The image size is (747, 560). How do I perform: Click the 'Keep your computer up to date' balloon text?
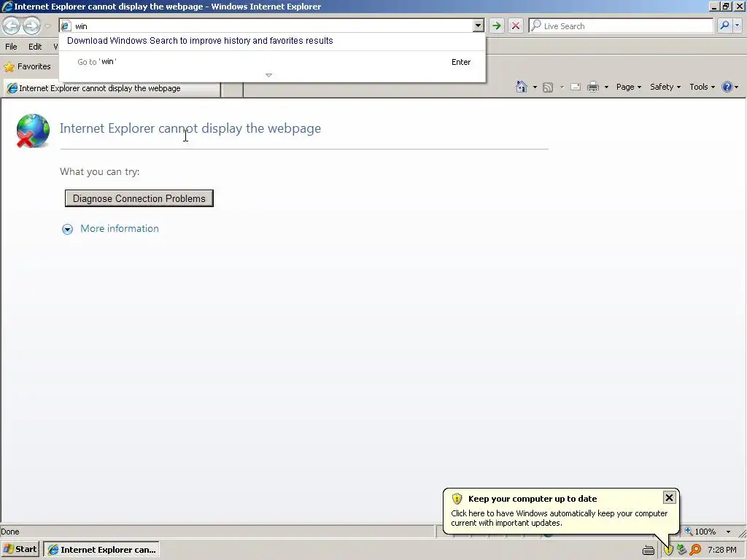[x=532, y=499]
